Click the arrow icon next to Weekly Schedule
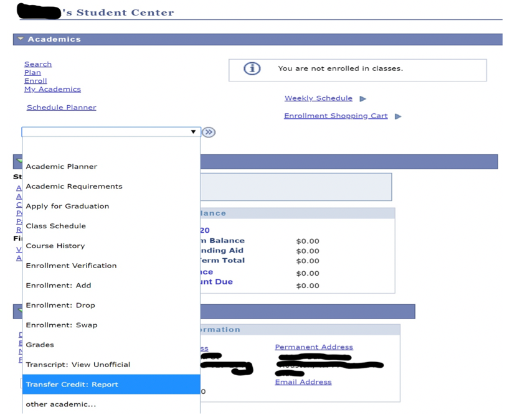 tap(362, 98)
